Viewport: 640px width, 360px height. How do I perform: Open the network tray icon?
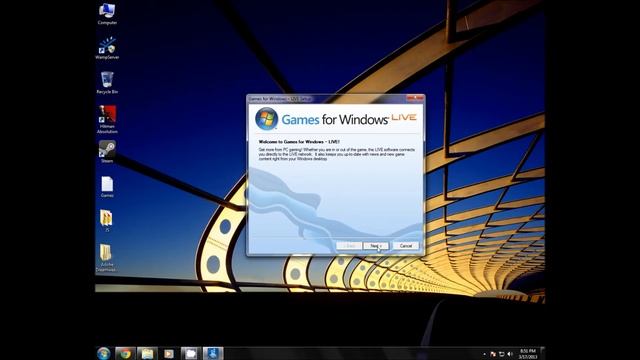point(502,354)
